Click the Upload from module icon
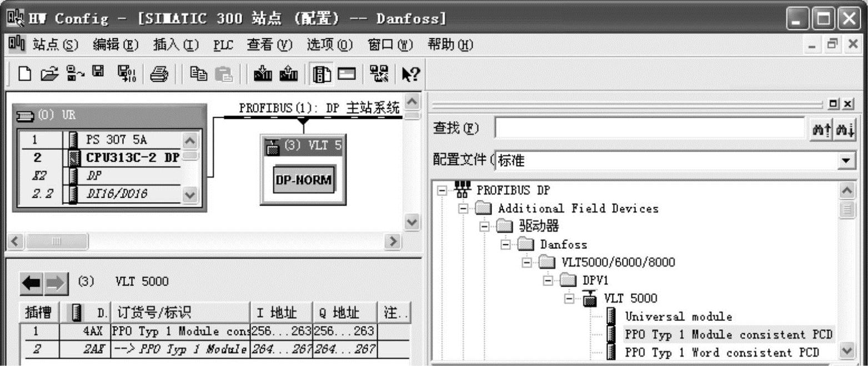 290,74
